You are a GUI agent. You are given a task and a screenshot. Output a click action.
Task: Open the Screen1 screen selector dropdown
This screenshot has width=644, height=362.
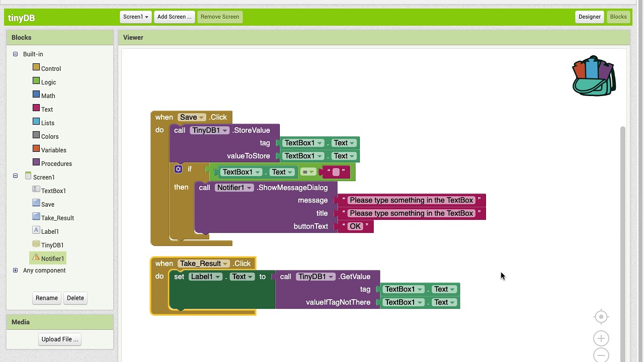click(x=136, y=17)
